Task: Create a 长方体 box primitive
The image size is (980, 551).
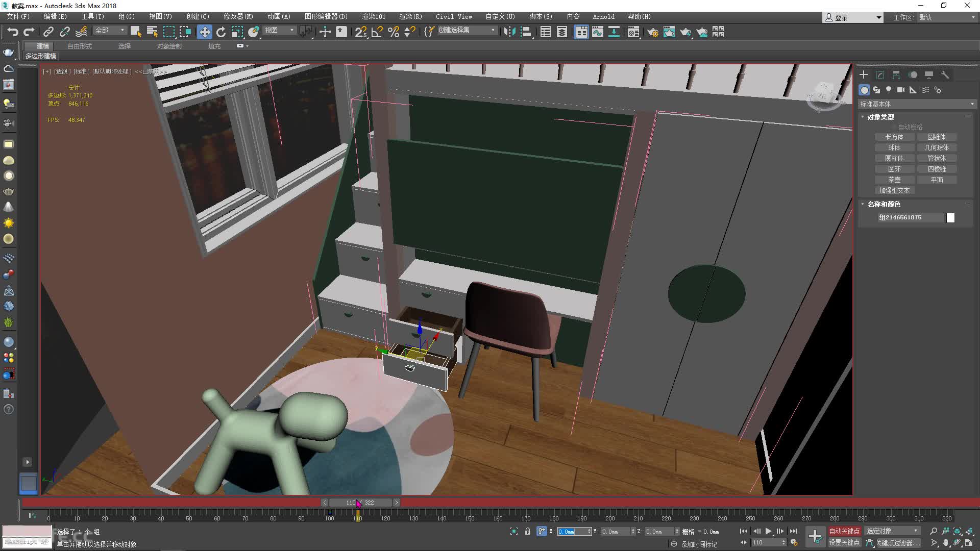Action: [x=894, y=137]
